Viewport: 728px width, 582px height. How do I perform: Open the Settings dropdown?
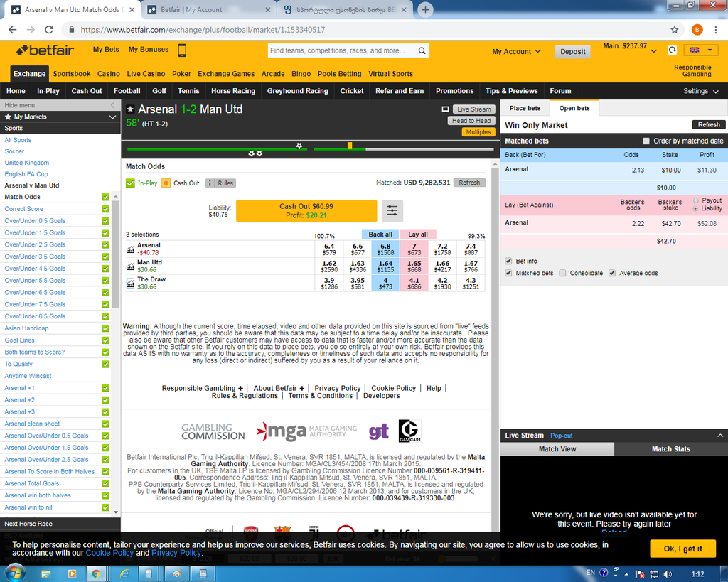pyautogui.click(x=700, y=91)
